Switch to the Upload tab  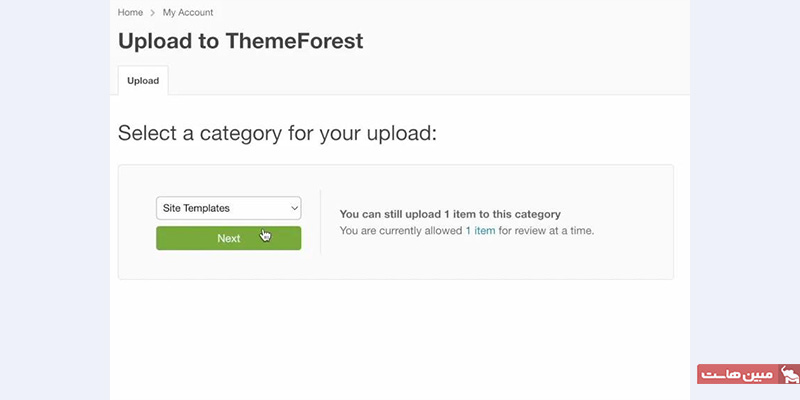click(143, 80)
